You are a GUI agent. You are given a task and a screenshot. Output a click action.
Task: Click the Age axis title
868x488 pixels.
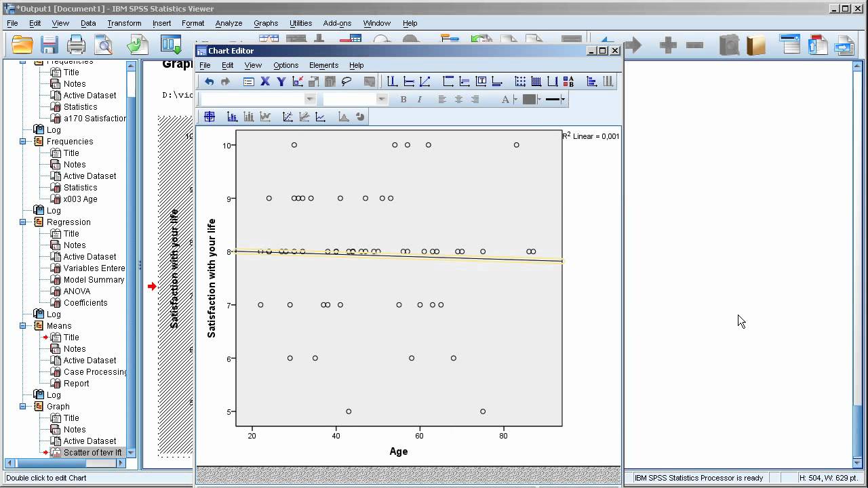point(399,451)
